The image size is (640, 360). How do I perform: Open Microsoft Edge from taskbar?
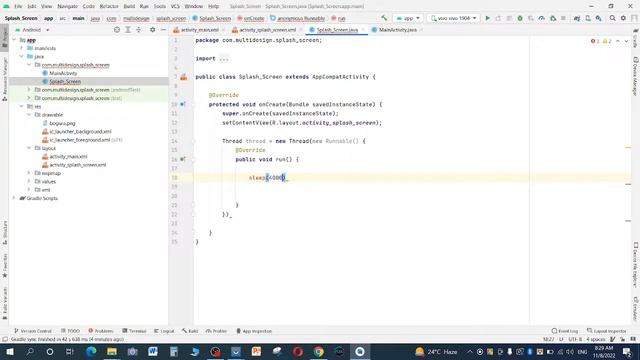coord(91,351)
